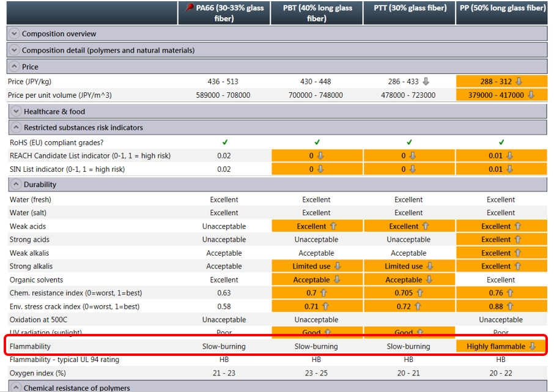Click the PTT REACH Candidate List down arrow

point(413,155)
